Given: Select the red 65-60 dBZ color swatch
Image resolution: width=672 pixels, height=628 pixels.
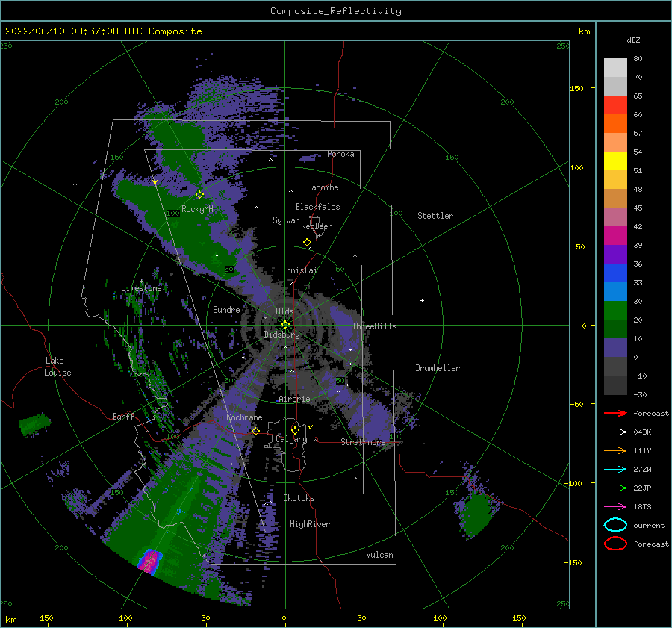Looking at the screenshot, I should (615, 105).
